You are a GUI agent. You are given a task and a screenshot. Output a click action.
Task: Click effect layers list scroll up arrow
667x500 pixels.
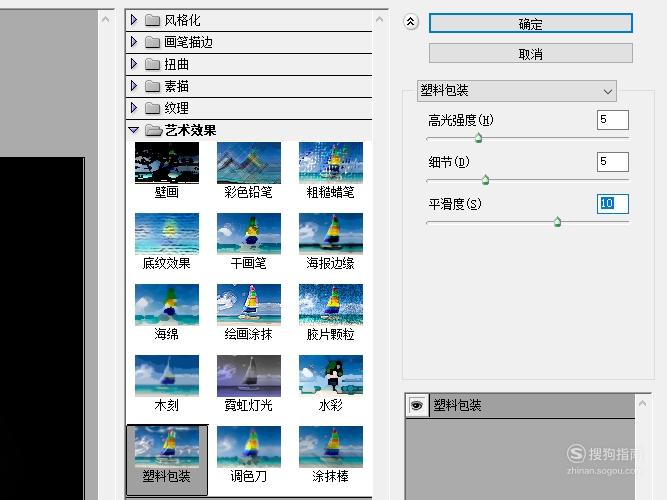[x=642, y=403]
